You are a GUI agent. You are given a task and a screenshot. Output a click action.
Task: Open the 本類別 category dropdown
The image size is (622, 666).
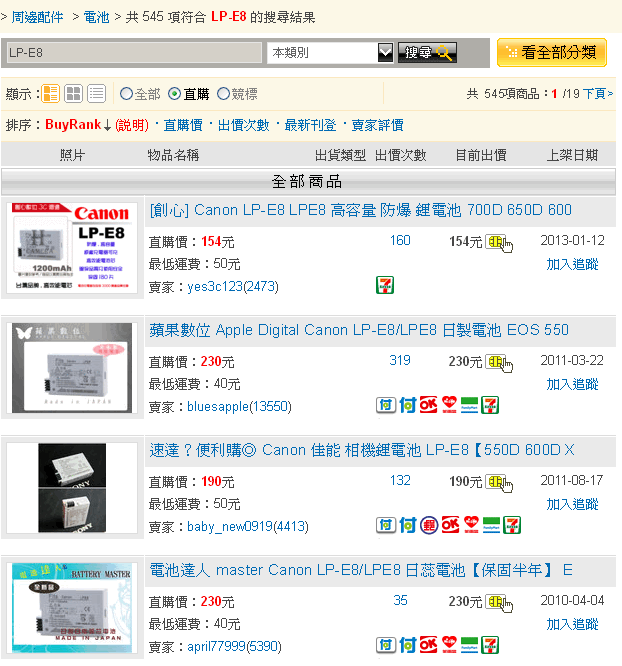click(330, 53)
